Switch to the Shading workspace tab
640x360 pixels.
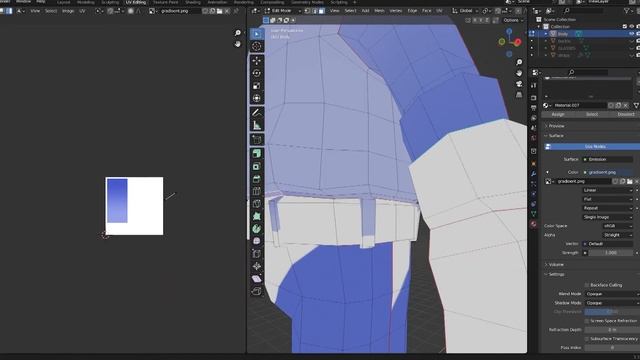193,2
